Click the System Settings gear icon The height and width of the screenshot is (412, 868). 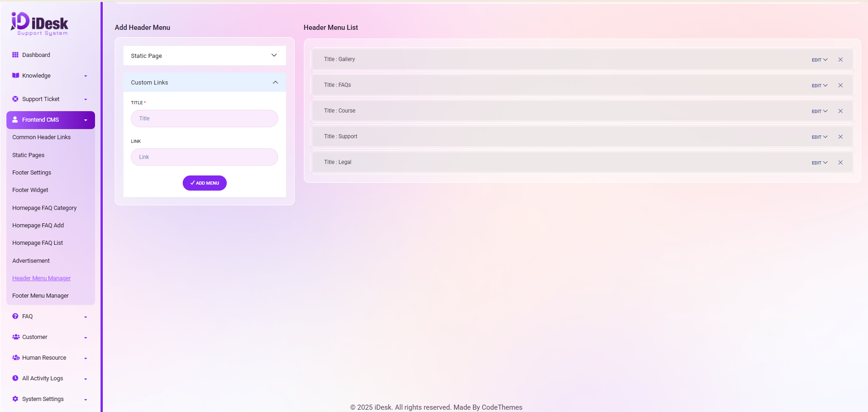[x=16, y=399]
